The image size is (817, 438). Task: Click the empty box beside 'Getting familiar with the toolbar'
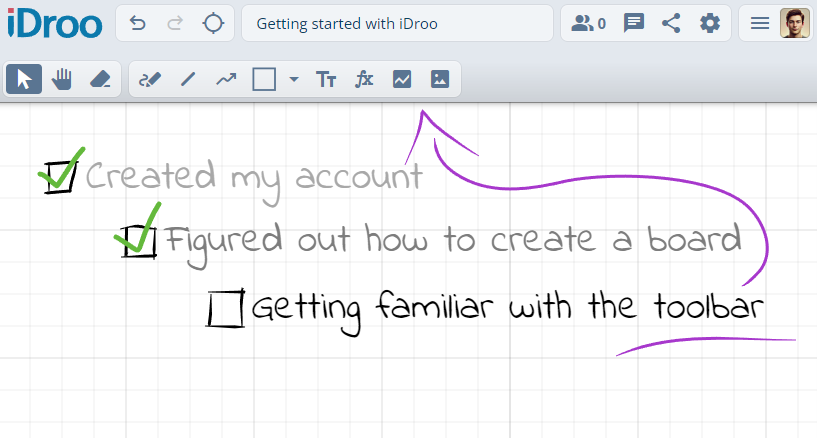pyautogui.click(x=226, y=309)
